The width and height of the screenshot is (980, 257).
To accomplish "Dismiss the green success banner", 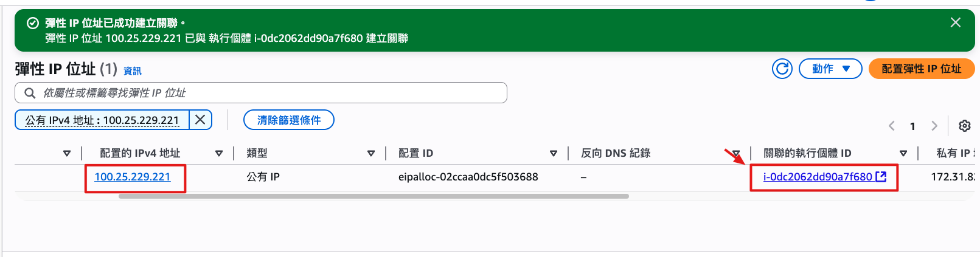I will pyautogui.click(x=955, y=22).
